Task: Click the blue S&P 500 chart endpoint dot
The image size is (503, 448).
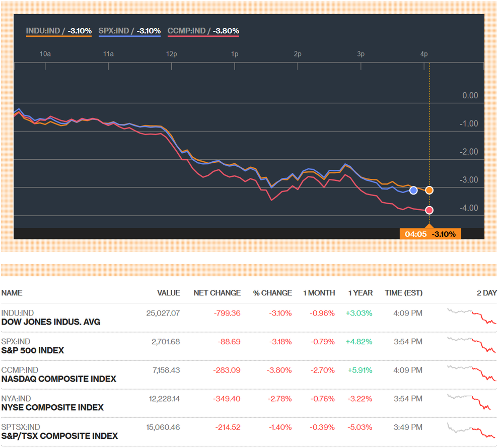Action: point(413,190)
